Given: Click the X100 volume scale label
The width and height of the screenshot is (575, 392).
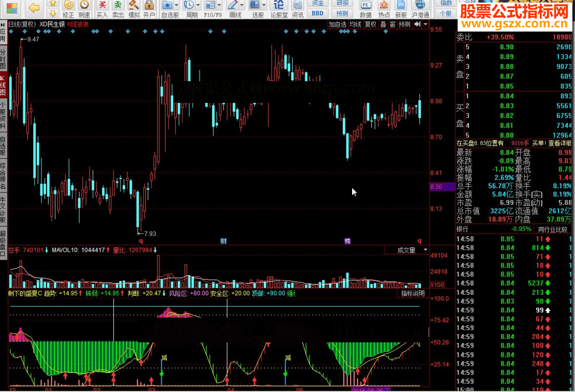Looking at the screenshot, I should click(x=437, y=284).
